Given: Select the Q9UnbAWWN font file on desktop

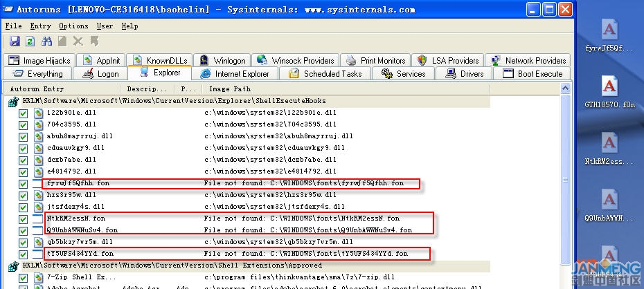Looking at the screenshot, I should 609,206.
